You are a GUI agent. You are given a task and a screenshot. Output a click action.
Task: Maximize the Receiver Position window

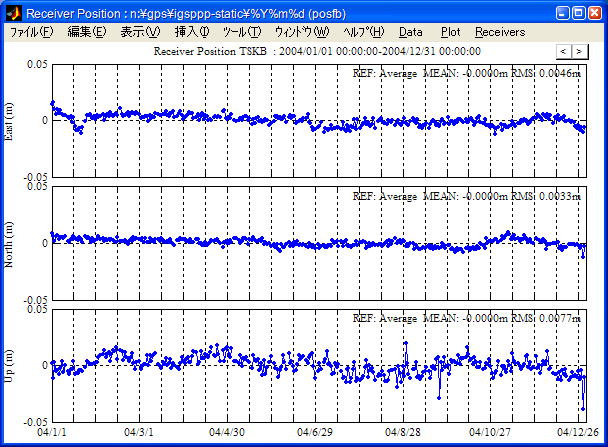[578, 13]
